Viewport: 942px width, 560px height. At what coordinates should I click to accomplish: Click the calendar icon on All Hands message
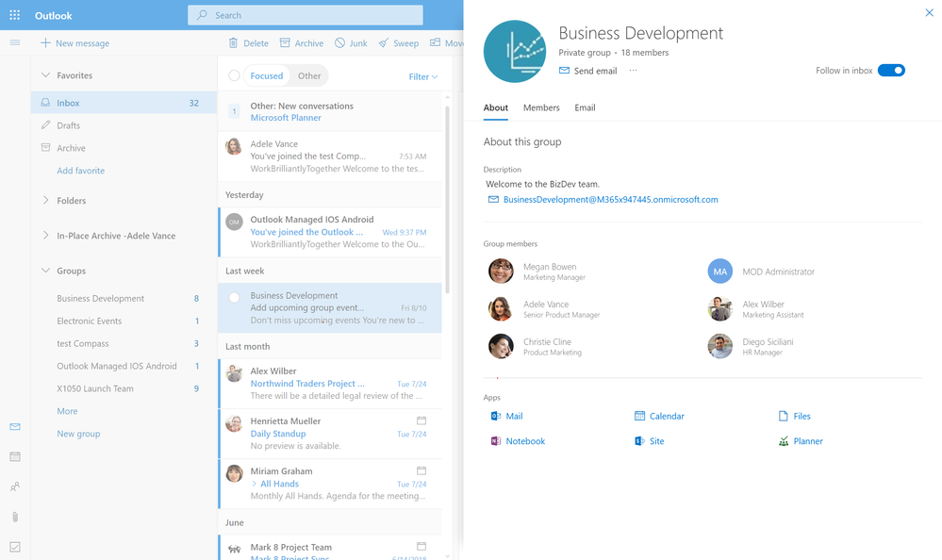tap(421, 470)
